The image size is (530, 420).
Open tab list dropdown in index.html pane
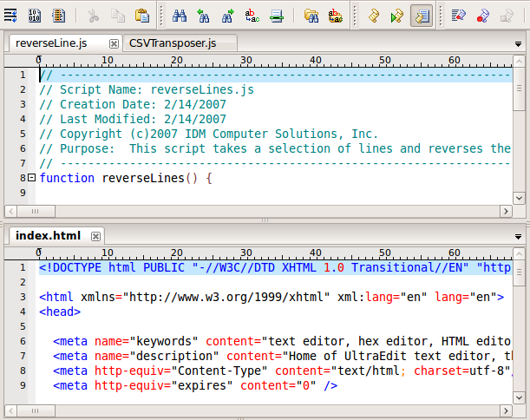(x=518, y=237)
